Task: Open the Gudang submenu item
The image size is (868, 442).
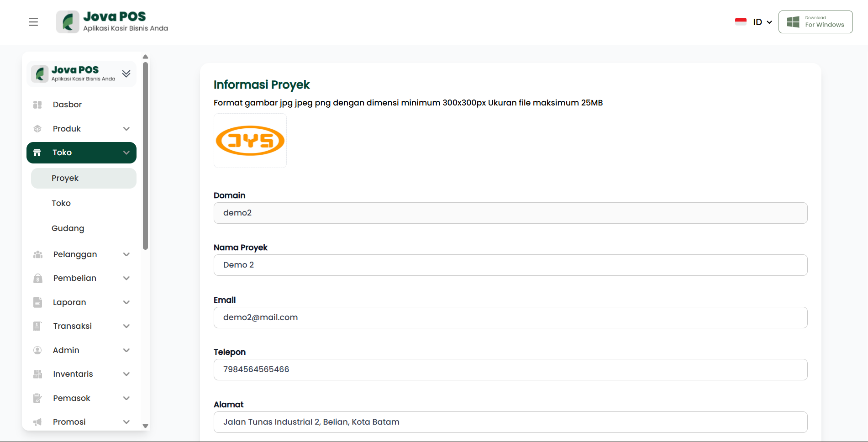Action: pyautogui.click(x=68, y=228)
